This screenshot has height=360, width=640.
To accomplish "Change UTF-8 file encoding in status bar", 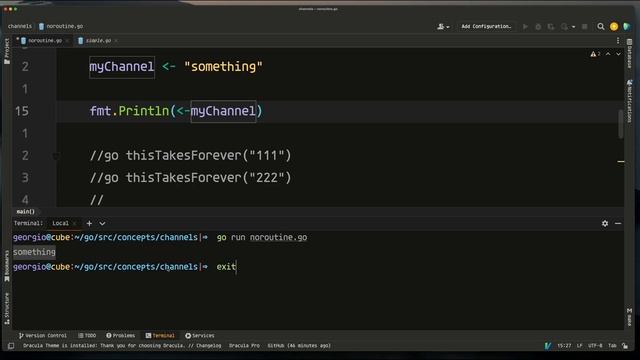I will 595,346.
